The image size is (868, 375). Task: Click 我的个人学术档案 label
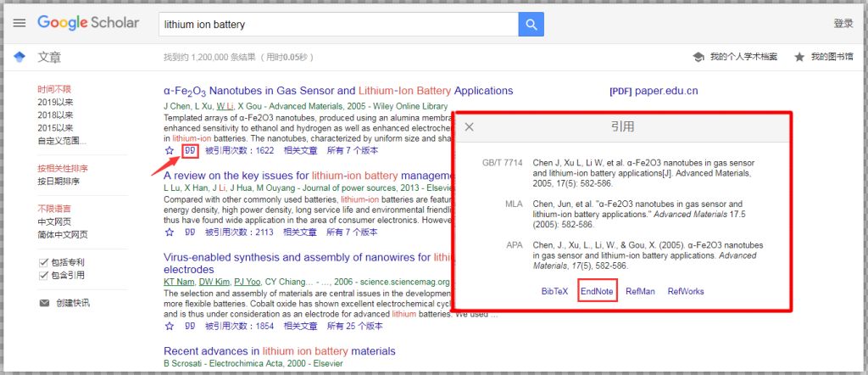(743, 57)
